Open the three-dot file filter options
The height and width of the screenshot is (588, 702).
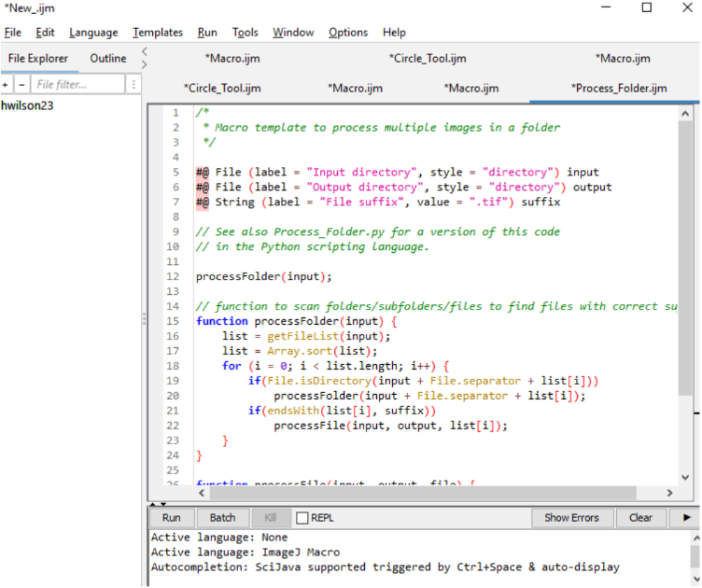[133, 84]
